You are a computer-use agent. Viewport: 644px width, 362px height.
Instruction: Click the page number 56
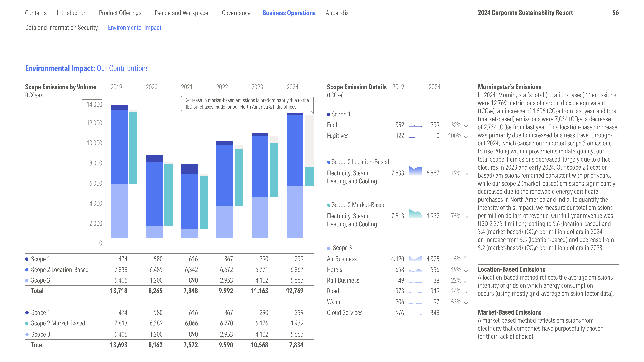click(x=616, y=13)
